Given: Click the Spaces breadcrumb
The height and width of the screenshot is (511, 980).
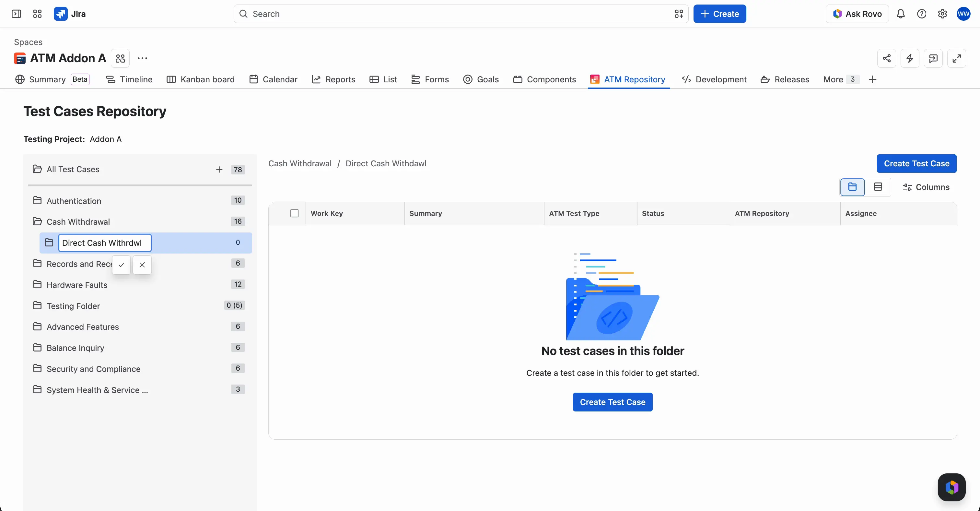Looking at the screenshot, I should coord(28,42).
